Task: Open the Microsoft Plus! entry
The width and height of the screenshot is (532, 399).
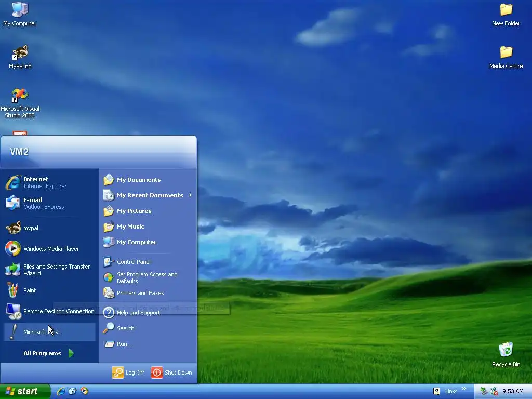Action: click(x=49, y=332)
